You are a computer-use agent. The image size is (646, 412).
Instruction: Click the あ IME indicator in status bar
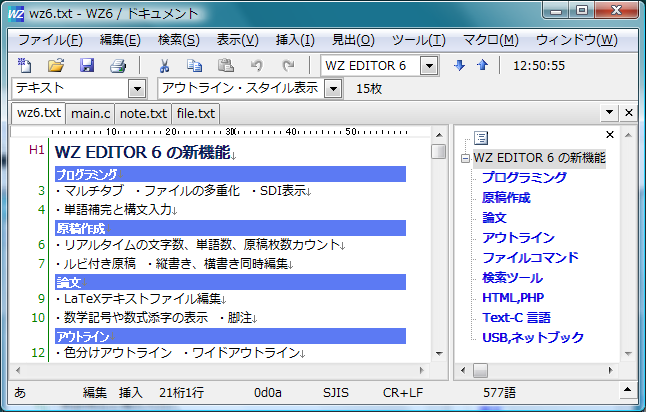[20, 393]
